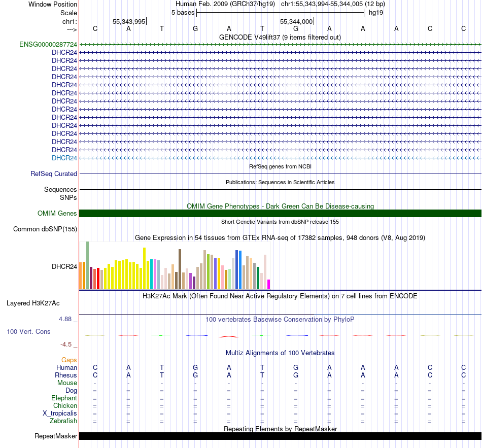Click the DHCR24 label beside GTEx chart
The height and width of the screenshot is (448, 482).
[64, 266]
